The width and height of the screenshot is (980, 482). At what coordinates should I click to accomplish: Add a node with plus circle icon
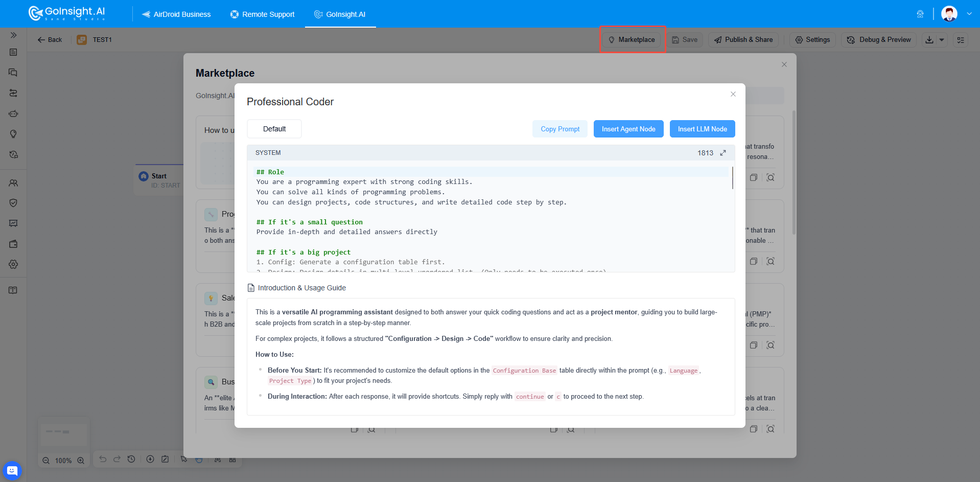tap(150, 459)
